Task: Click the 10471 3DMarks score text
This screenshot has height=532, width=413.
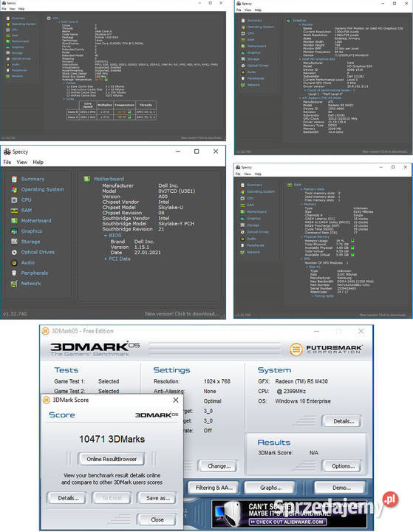Action: [x=112, y=439]
